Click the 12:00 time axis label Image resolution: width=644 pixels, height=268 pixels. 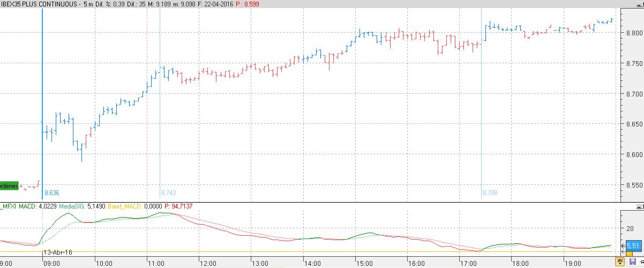tap(207, 264)
